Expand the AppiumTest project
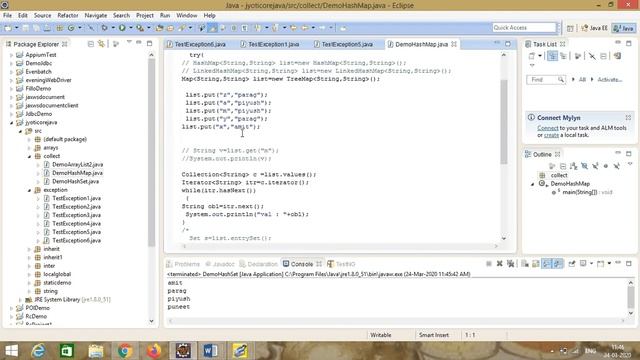640x360 pixels. [x=11, y=55]
